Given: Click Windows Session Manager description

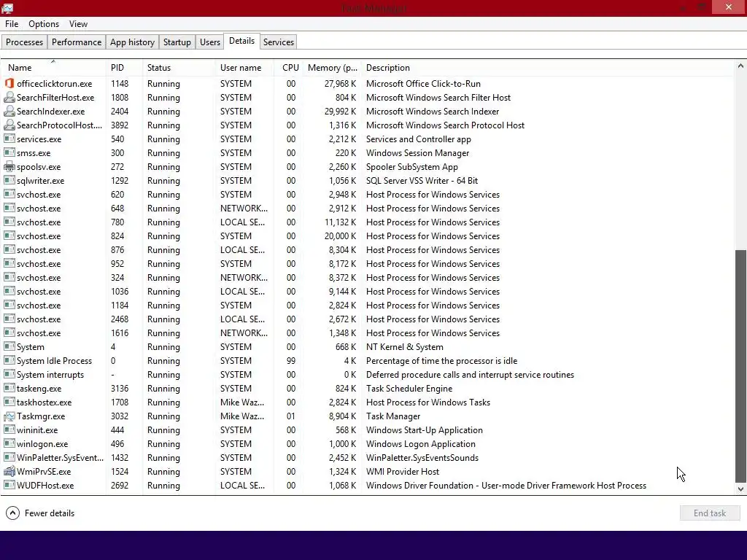Looking at the screenshot, I should click(417, 153).
